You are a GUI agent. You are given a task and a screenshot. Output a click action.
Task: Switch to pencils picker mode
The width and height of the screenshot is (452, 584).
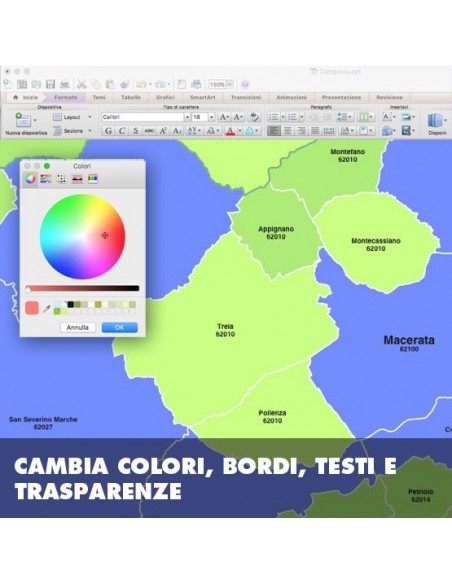pyautogui.click(x=93, y=179)
